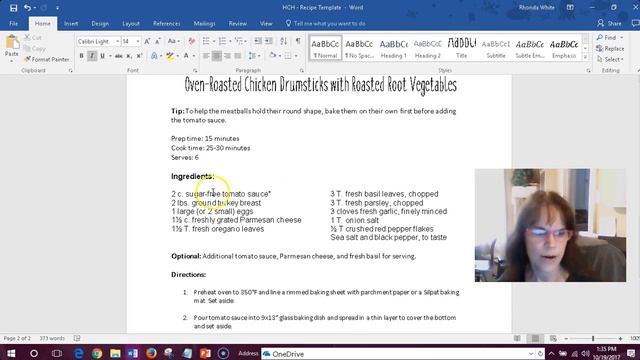Clear all formatting eraser icon

tap(191, 41)
